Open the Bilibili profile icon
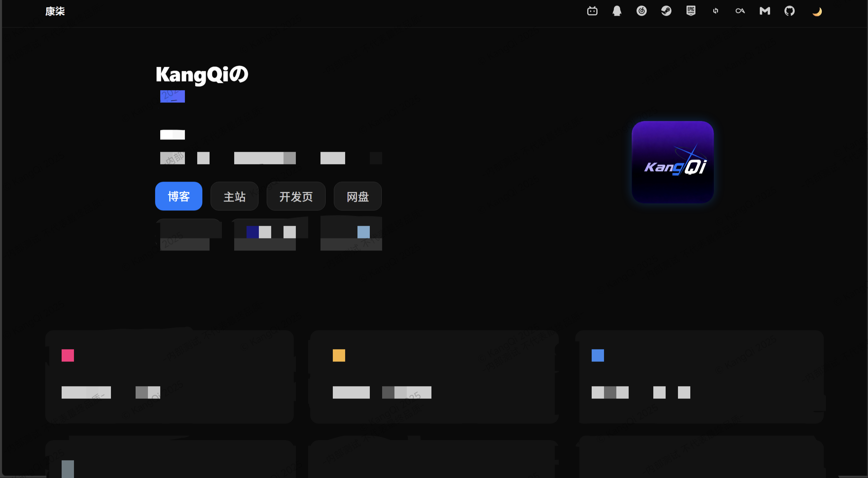 (x=592, y=11)
